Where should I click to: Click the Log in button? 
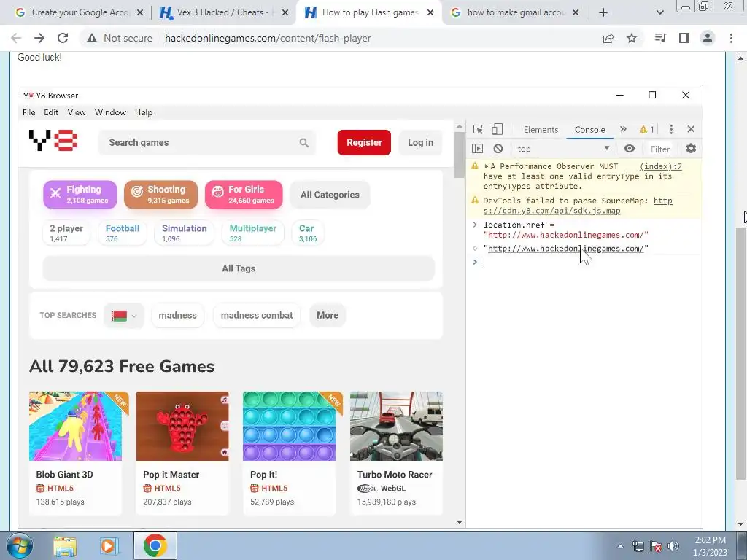coord(420,142)
